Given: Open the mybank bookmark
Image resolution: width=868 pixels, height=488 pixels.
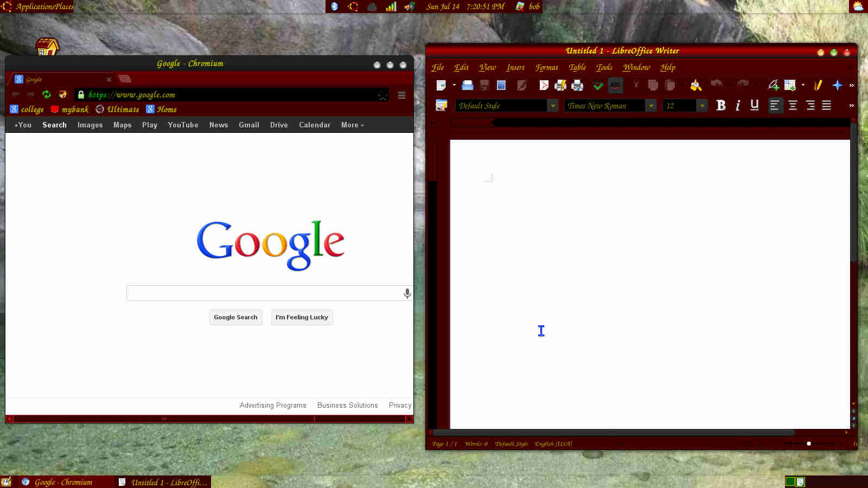Looking at the screenshot, I should click(69, 109).
